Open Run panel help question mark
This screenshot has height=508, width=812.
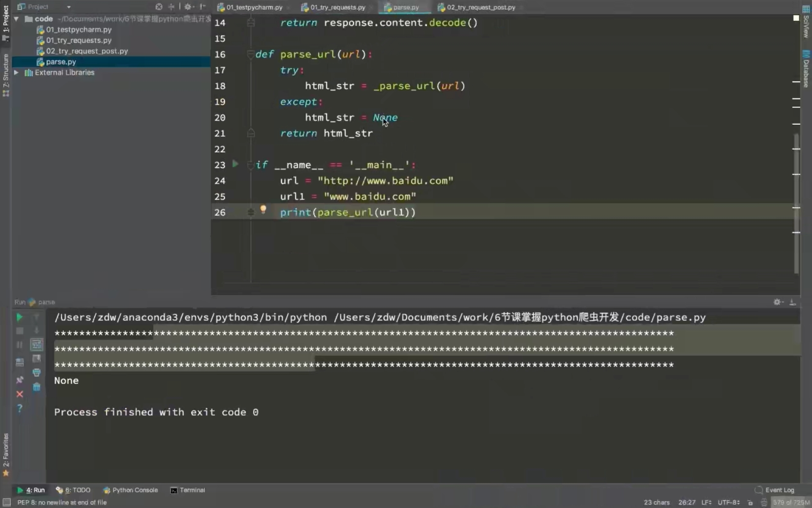(19, 408)
